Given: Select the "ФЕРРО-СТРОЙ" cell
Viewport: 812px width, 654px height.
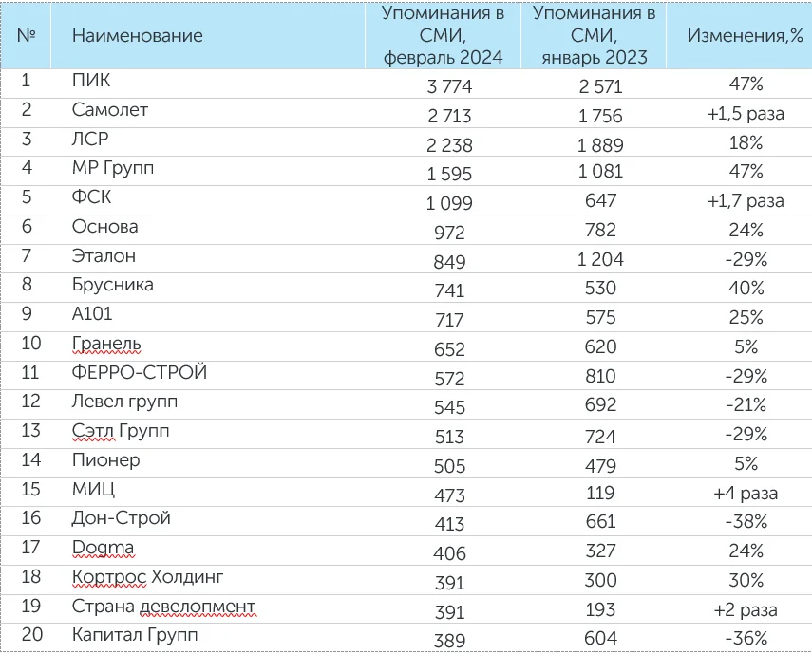Looking at the screenshot, I should click(x=140, y=372).
